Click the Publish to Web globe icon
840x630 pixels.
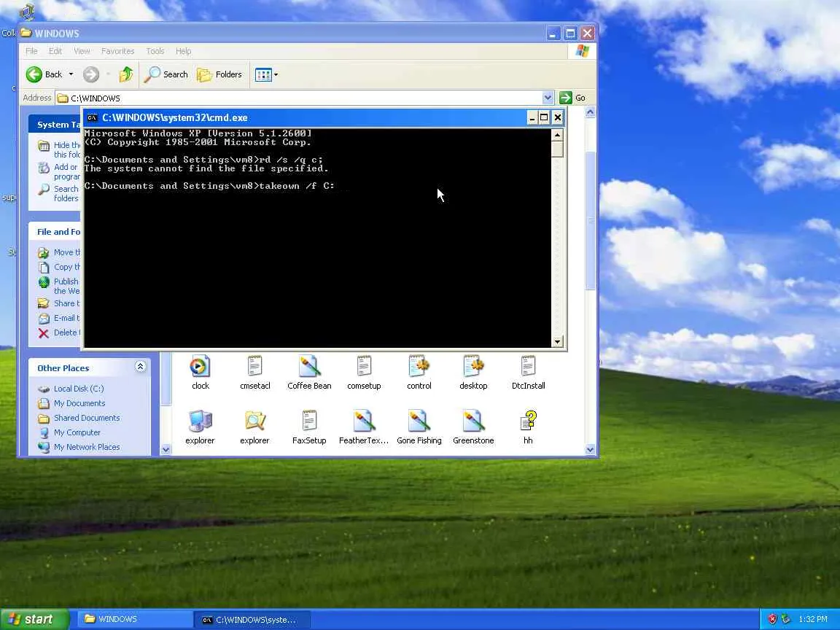(x=44, y=281)
